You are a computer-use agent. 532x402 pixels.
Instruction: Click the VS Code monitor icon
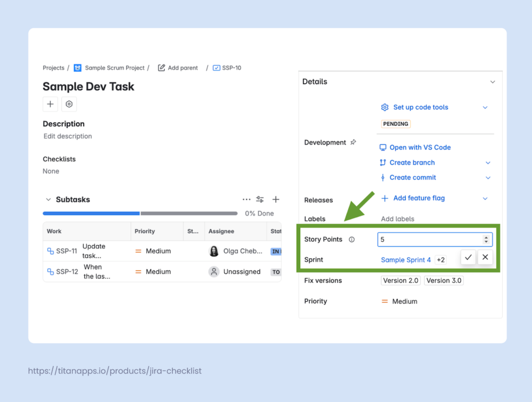coord(383,147)
